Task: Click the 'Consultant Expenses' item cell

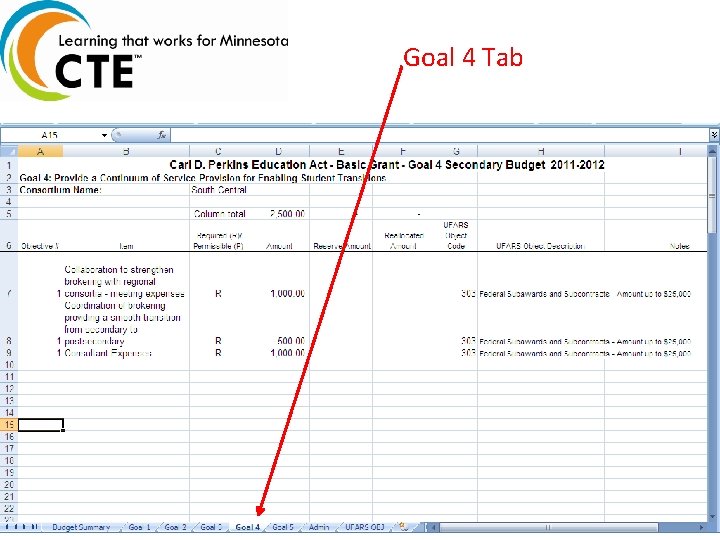Action: 126,353
